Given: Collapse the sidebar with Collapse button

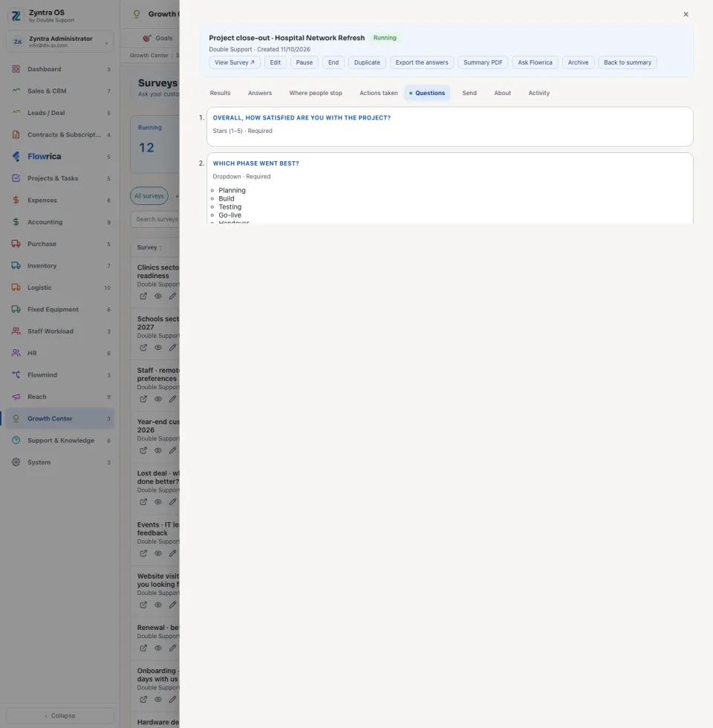Looking at the screenshot, I should coord(60,715).
